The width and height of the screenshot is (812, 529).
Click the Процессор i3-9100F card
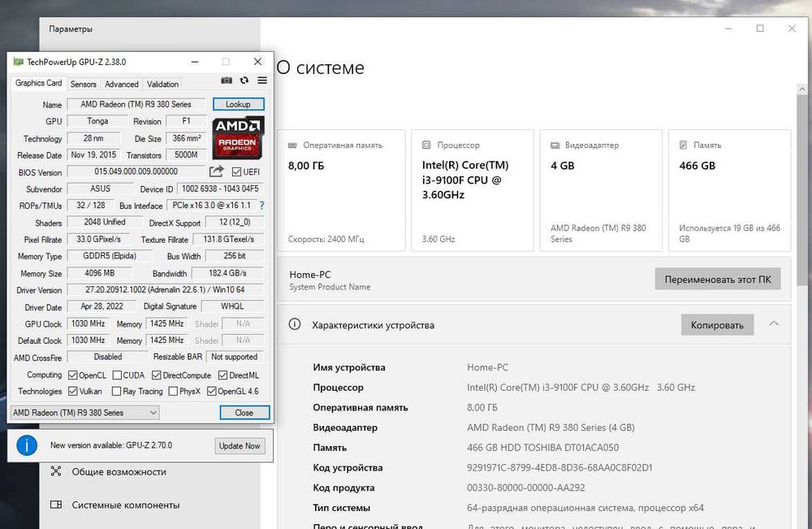coord(473,190)
